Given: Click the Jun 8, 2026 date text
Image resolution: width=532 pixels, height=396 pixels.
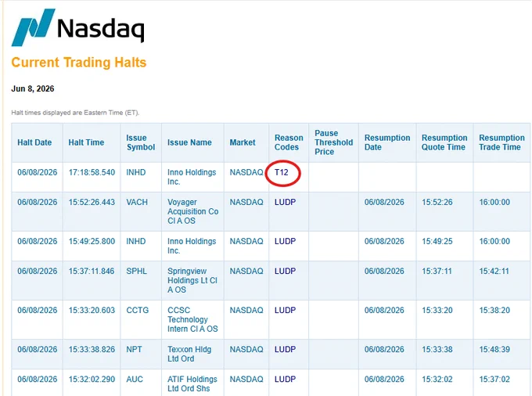Looking at the screenshot, I should click(x=33, y=88).
